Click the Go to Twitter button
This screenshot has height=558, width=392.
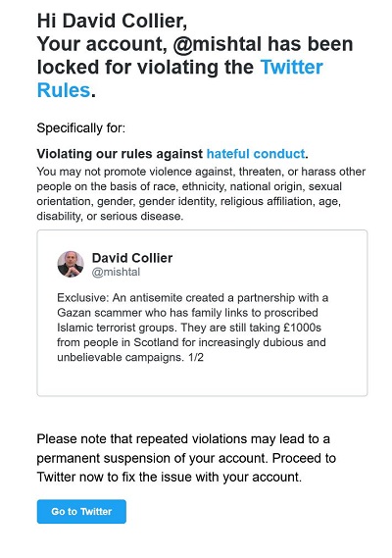click(x=81, y=511)
